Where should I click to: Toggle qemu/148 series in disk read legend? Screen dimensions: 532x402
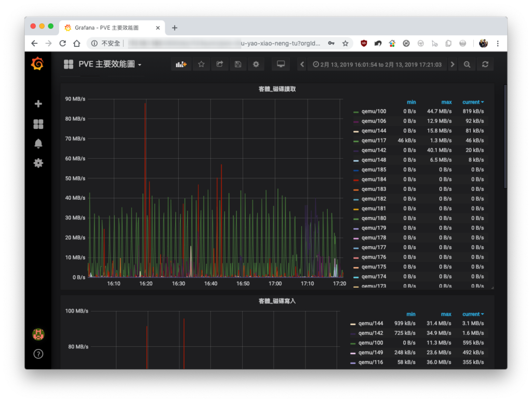(374, 160)
